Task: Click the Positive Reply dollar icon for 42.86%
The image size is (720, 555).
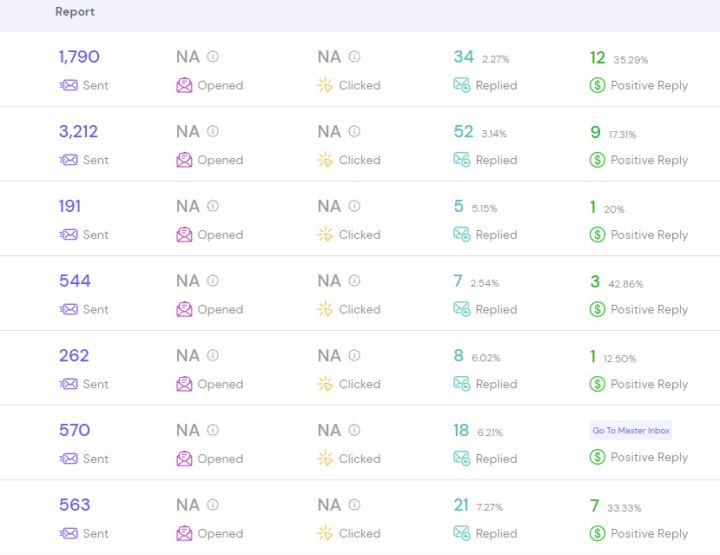Action: [597, 310]
